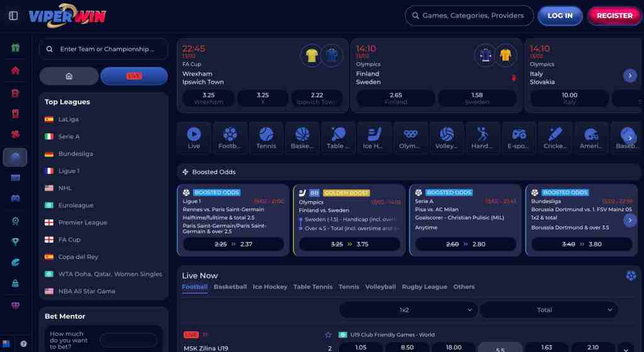Switch to Rugby League tab
This screenshot has height=352, width=644.
[425, 287]
